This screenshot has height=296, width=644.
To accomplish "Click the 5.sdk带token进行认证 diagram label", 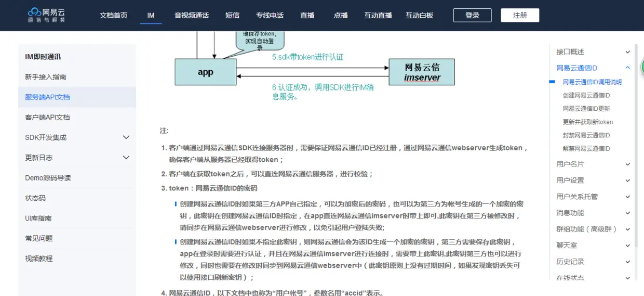I will [307, 57].
